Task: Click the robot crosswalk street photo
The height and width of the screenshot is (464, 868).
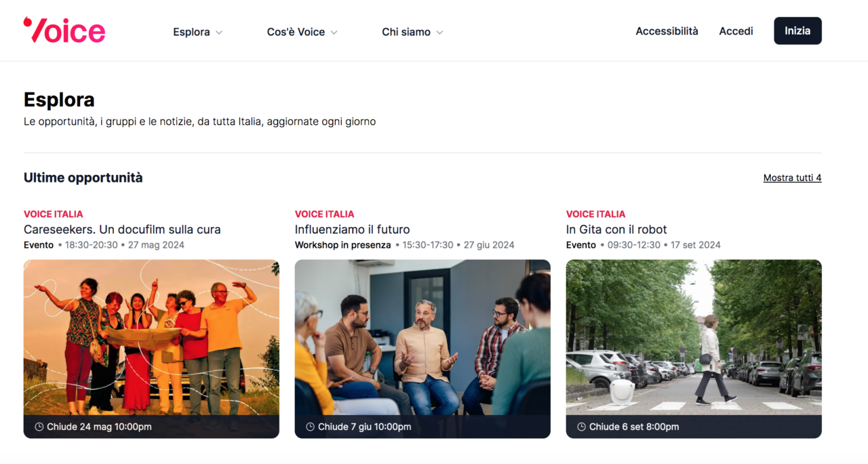Action: click(x=694, y=337)
